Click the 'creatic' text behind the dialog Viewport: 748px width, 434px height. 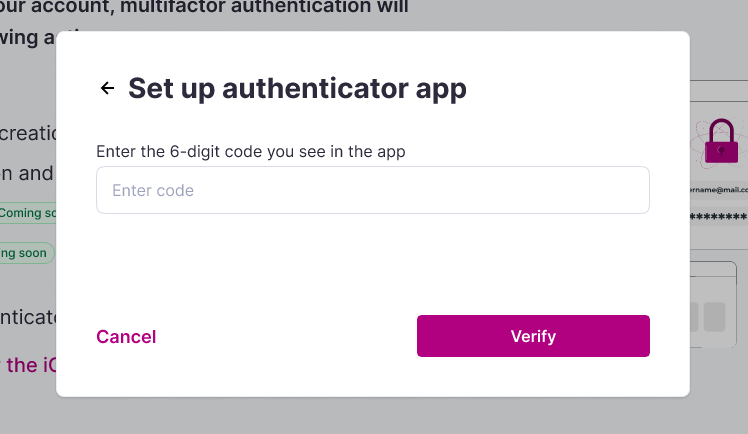(28, 134)
